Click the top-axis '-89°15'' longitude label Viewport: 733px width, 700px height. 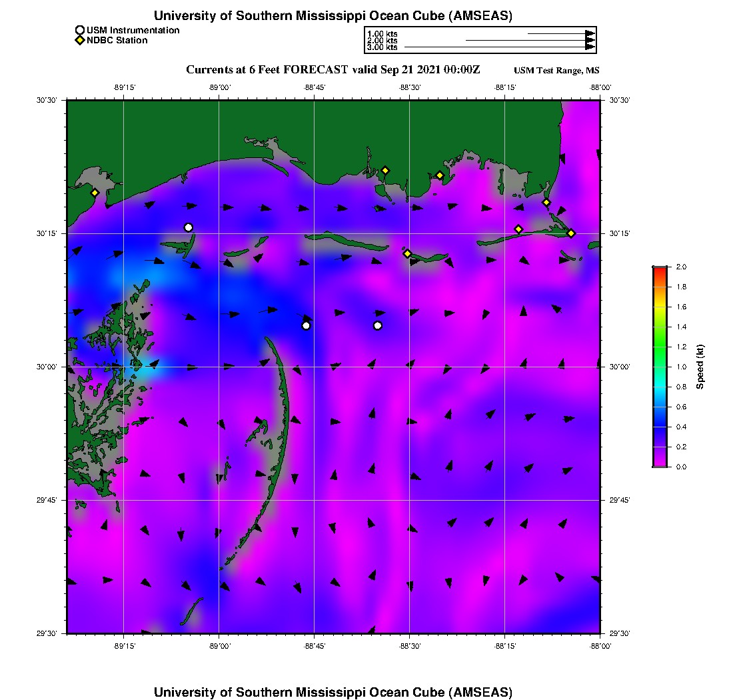pyautogui.click(x=125, y=88)
